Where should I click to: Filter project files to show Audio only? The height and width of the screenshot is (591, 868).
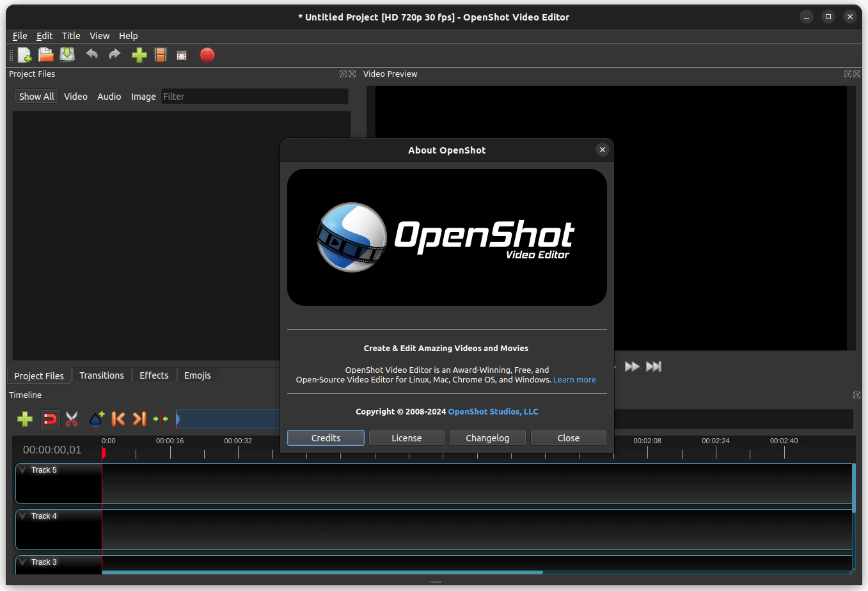click(x=109, y=96)
